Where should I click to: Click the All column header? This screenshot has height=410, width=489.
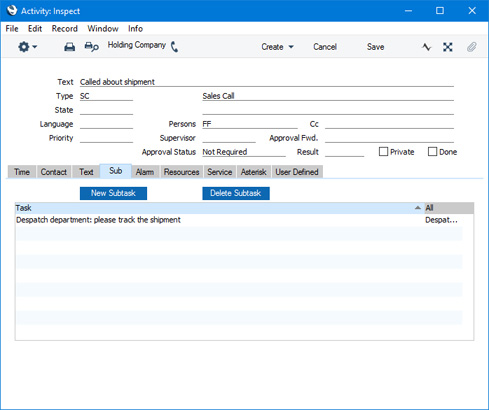(x=449, y=208)
